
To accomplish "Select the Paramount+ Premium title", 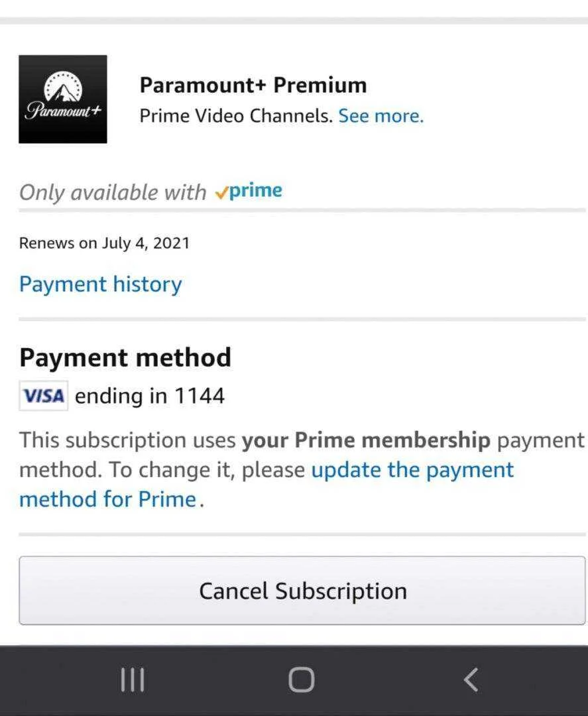I will click(x=253, y=85).
